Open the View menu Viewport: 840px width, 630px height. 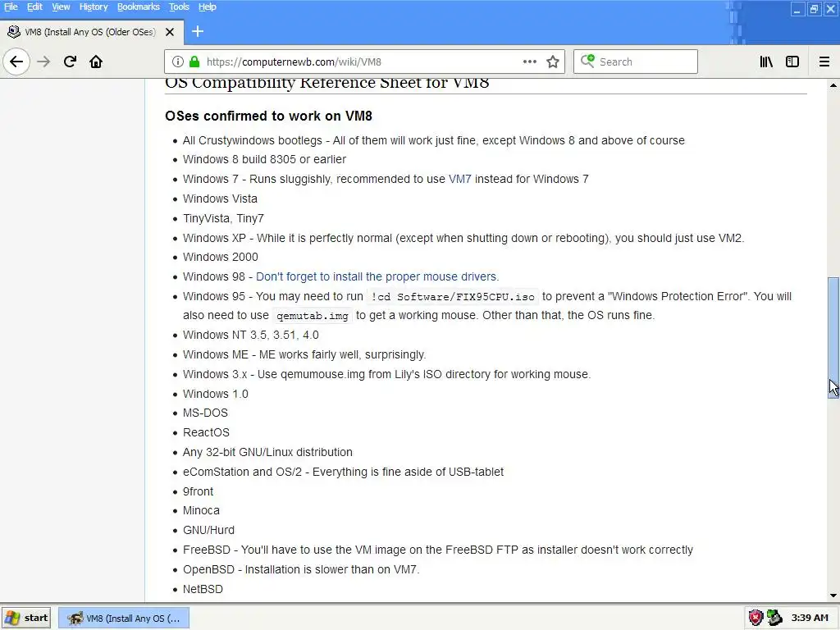61,7
